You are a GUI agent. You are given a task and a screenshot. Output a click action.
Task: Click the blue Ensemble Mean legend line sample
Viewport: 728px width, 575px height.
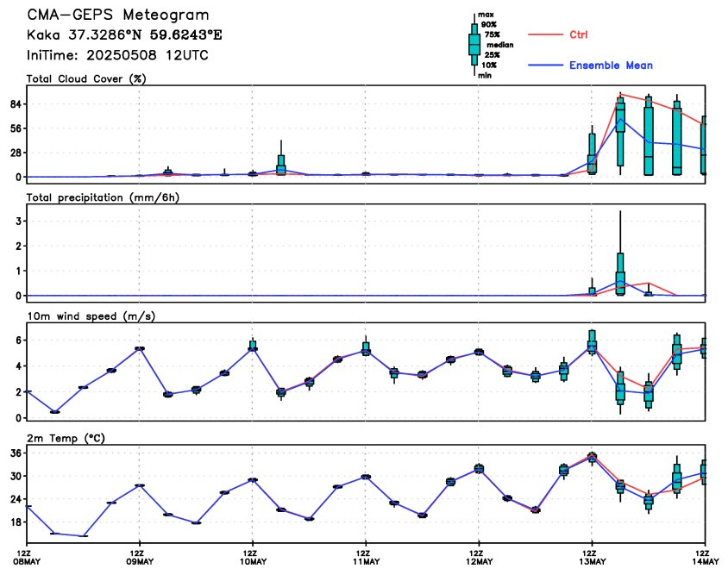[545, 65]
